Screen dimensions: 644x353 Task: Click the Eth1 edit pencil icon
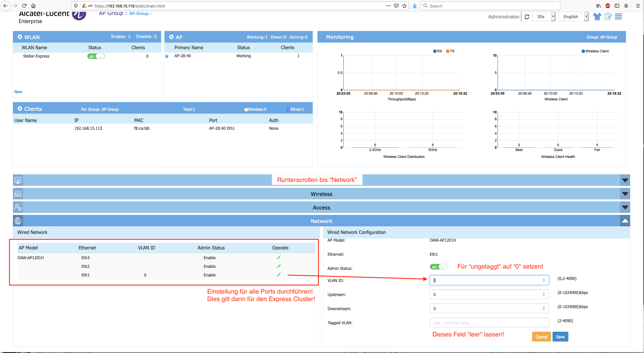(278, 275)
